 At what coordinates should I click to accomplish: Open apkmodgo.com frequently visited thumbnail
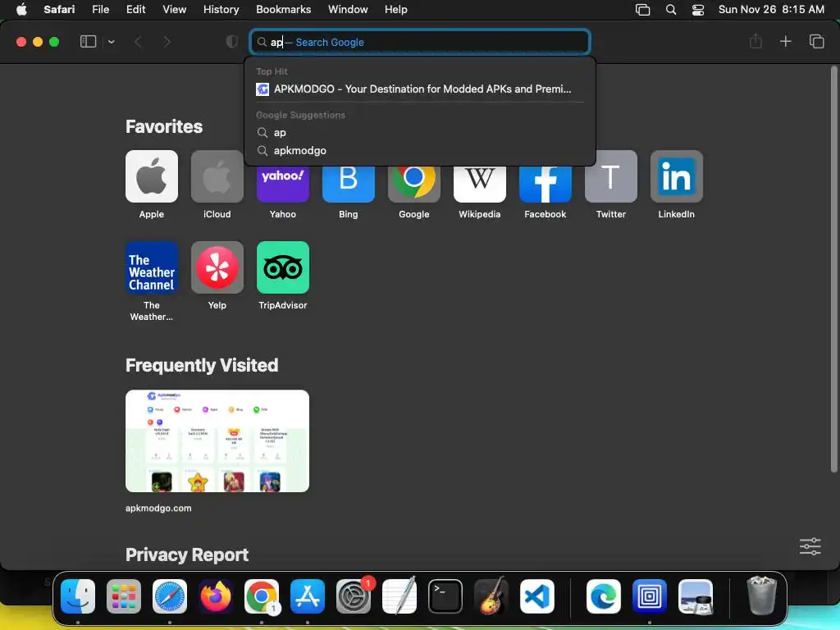pos(217,441)
